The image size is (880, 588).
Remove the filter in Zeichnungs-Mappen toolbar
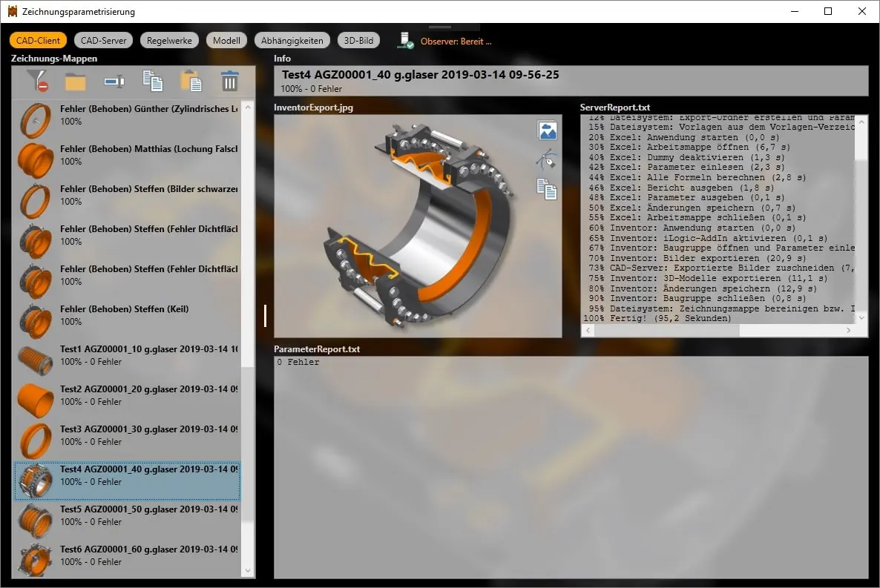tap(38, 81)
